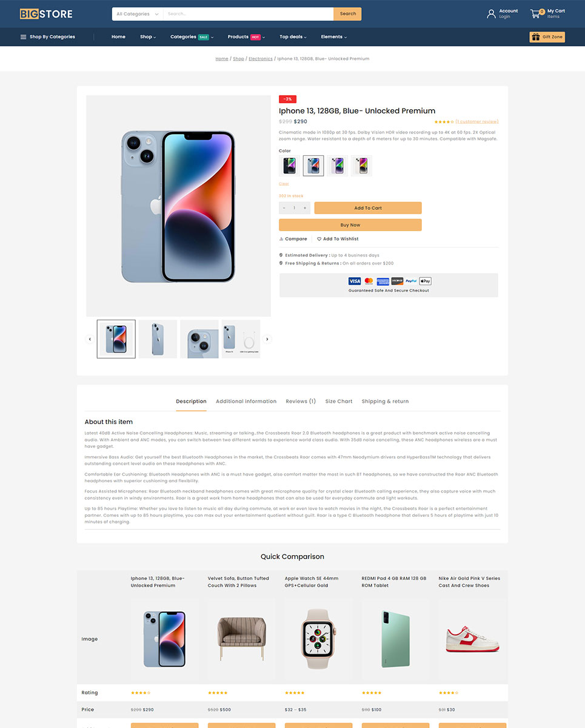Click the Compare icon link

coord(281,239)
